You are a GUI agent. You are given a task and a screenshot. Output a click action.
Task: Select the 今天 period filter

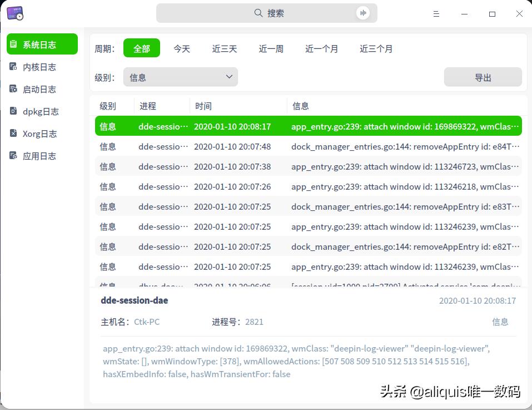tap(182, 48)
